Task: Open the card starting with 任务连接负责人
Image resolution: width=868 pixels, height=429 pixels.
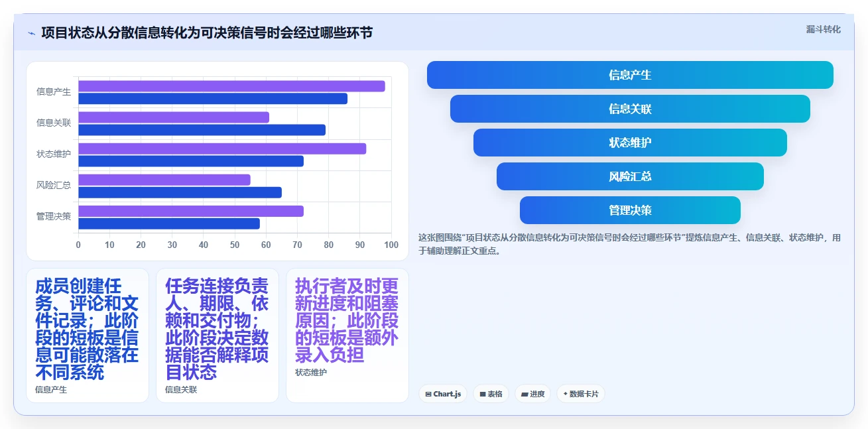Action: pos(217,336)
